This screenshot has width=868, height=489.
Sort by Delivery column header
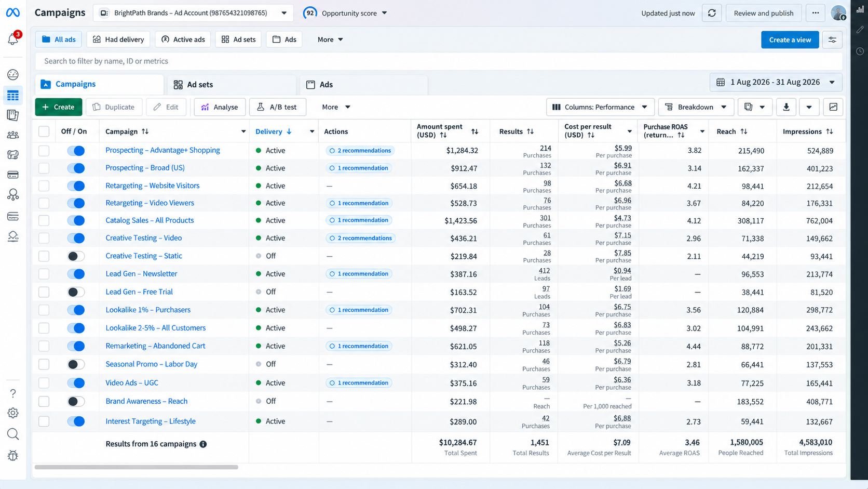274,131
